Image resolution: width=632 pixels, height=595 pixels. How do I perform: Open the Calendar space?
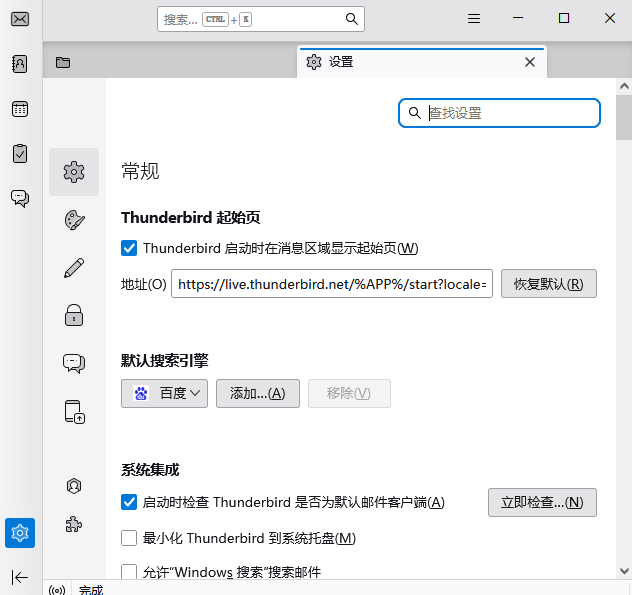20,109
